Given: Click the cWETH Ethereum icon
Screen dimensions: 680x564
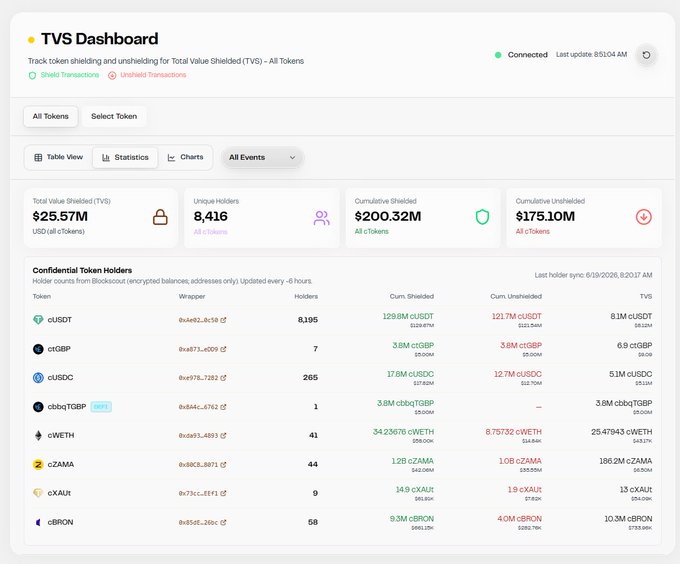Looking at the screenshot, I should coord(38,435).
